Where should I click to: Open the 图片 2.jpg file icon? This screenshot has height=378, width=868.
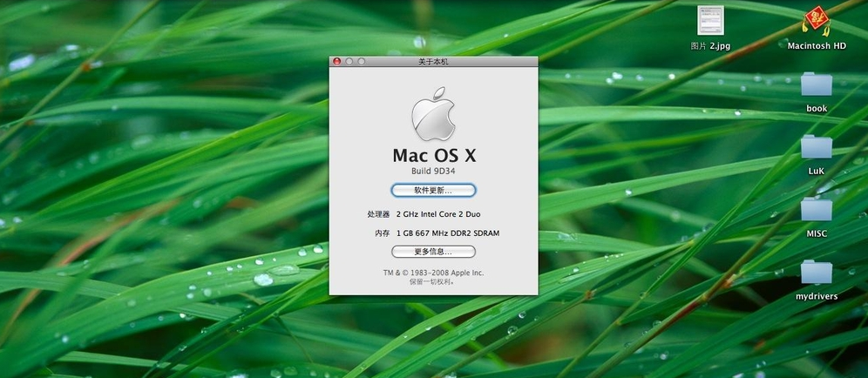[710, 21]
